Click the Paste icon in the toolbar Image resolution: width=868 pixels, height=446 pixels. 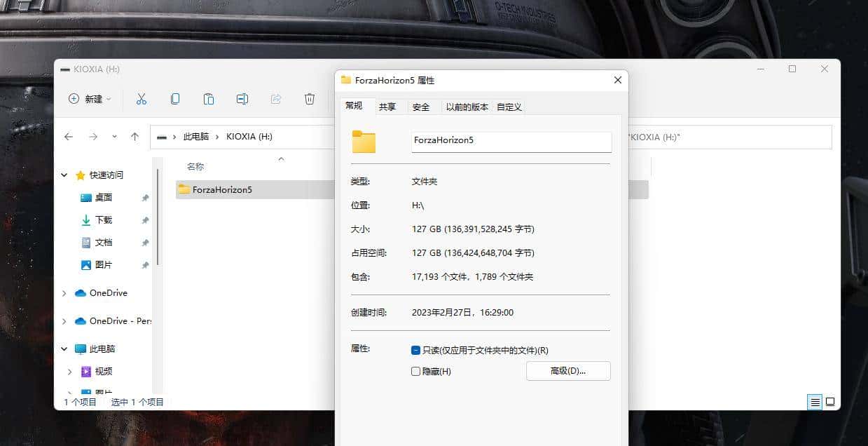click(x=209, y=99)
